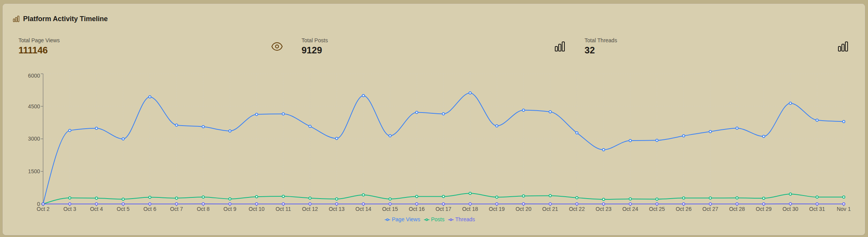868x237 pixels.
Task: Click the Page Views peak at Oct 14
Action: click(363, 96)
